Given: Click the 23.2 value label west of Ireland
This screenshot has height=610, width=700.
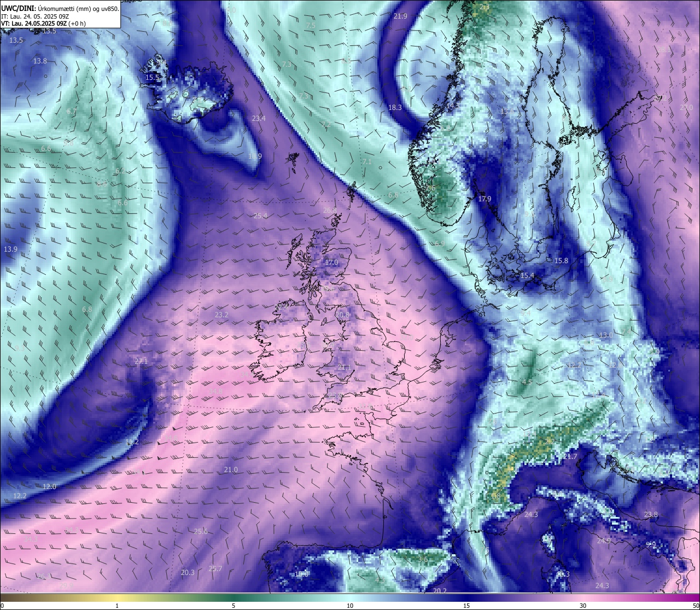Looking at the screenshot, I should (221, 315).
